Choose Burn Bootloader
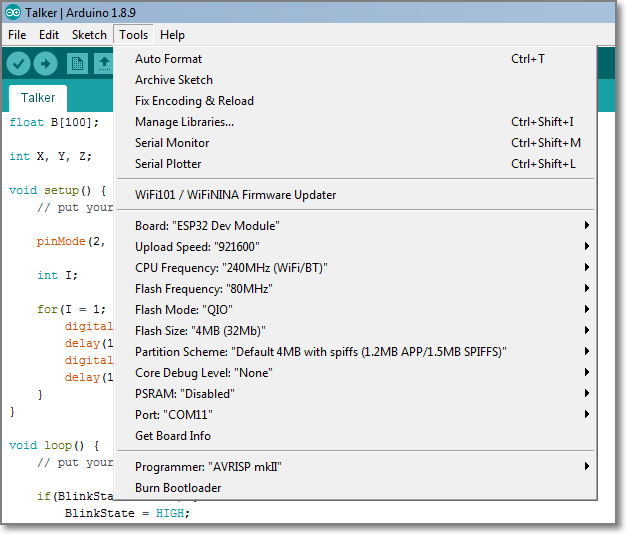The image size is (626, 534). 355,488
